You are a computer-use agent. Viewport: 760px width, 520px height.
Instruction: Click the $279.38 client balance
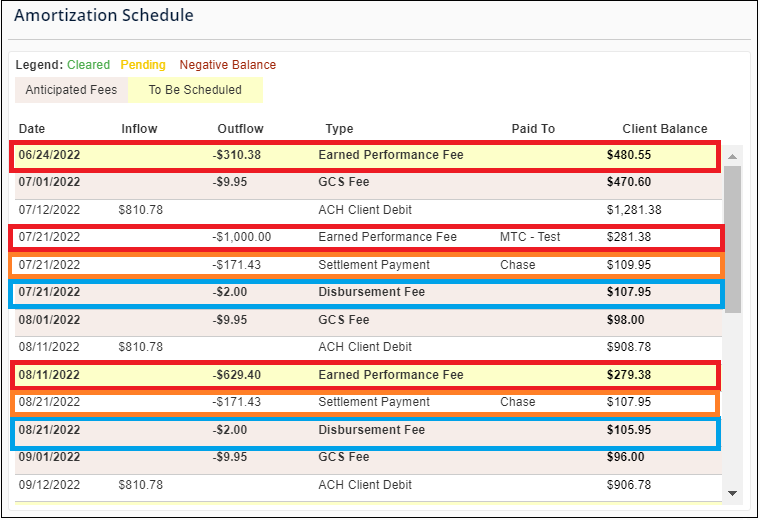(x=629, y=375)
